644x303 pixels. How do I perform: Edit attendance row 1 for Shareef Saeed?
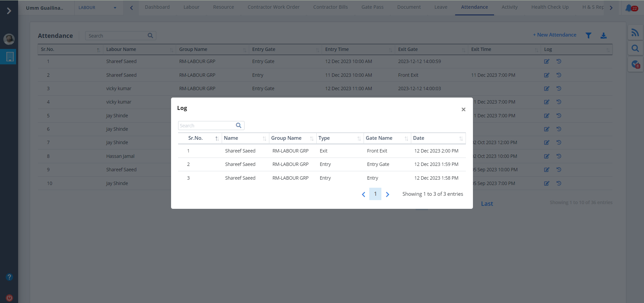click(546, 61)
